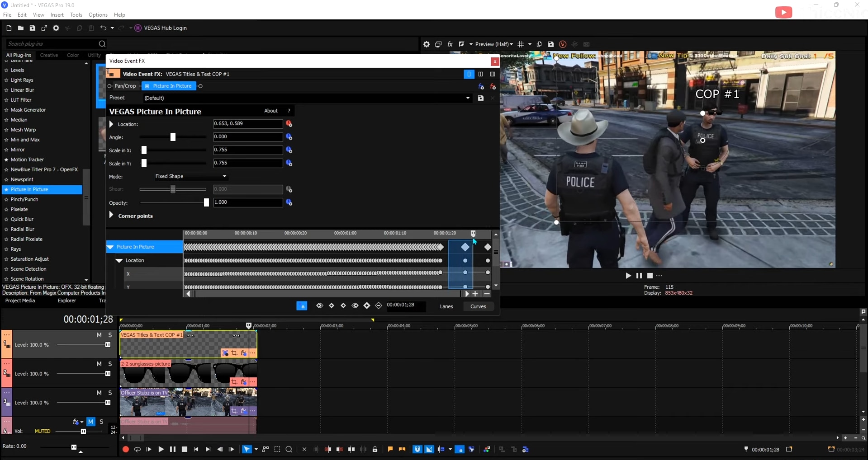Click the Scale in X value field
The width and height of the screenshot is (868, 460).
pyautogui.click(x=248, y=150)
